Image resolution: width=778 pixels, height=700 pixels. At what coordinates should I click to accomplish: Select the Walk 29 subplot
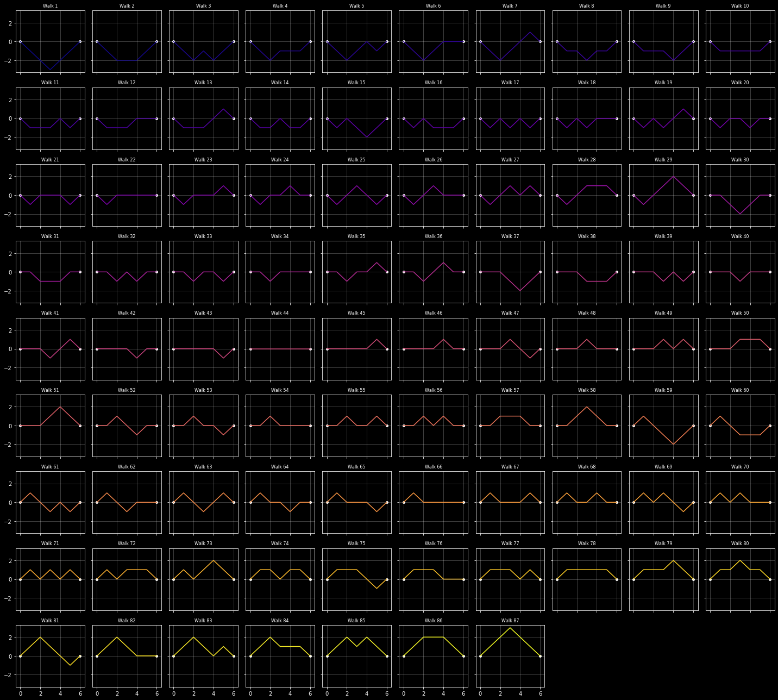tap(663, 195)
